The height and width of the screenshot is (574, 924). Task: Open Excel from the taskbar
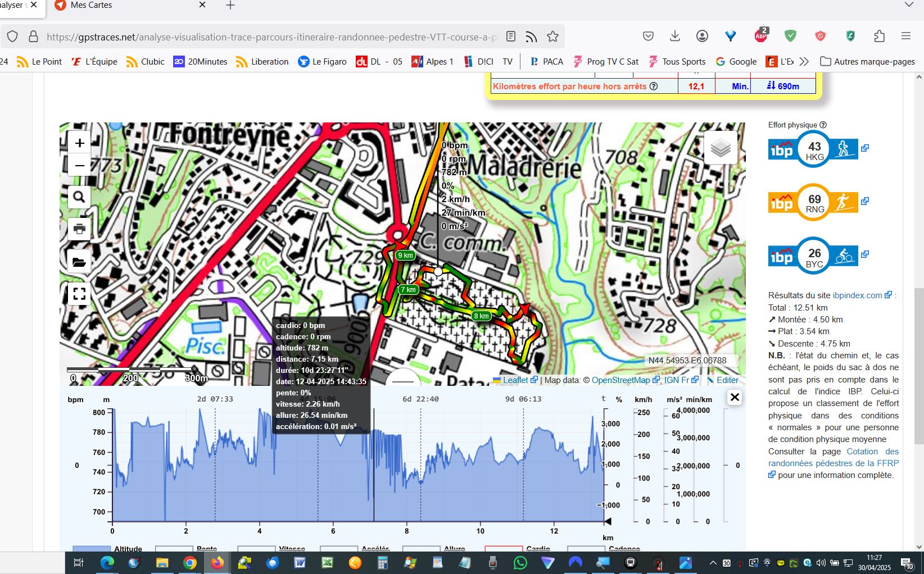[x=328, y=562]
